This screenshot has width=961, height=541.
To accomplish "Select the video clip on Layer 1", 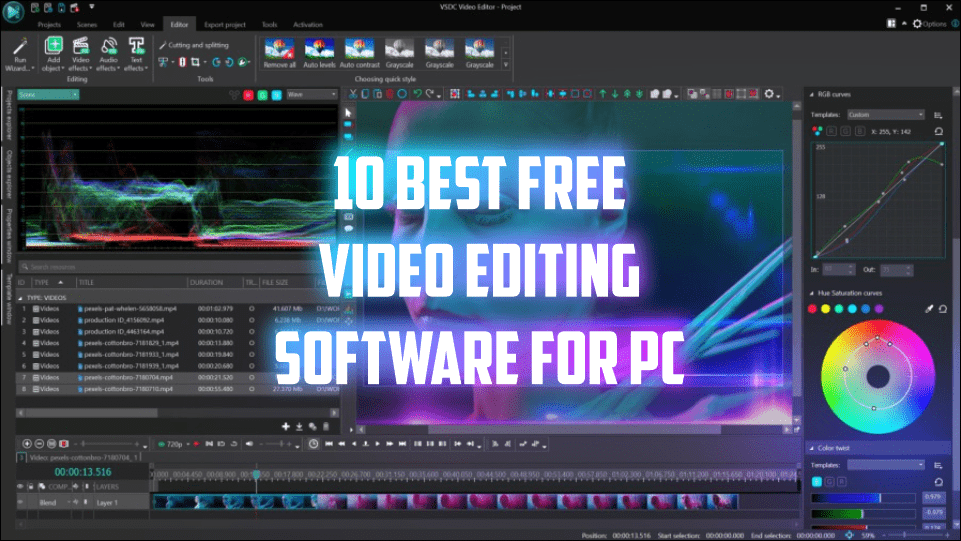I will [x=445, y=502].
